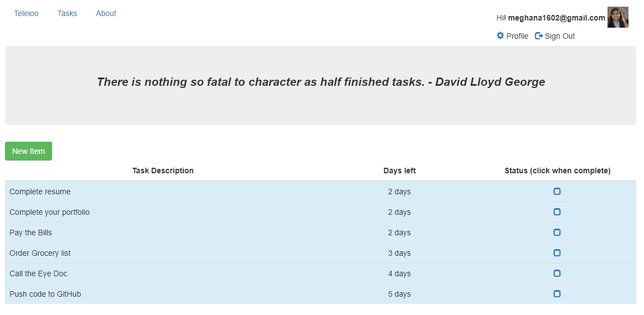Check the Call the Eye Doc box
The width and height of the screenshot is (644, 315).
pyautogui.click(x=557, y=273)
